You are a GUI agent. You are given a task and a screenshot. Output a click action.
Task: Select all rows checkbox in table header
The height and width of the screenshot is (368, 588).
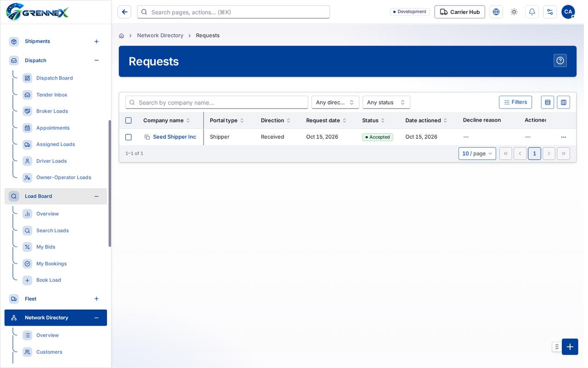tap(129, 121)
